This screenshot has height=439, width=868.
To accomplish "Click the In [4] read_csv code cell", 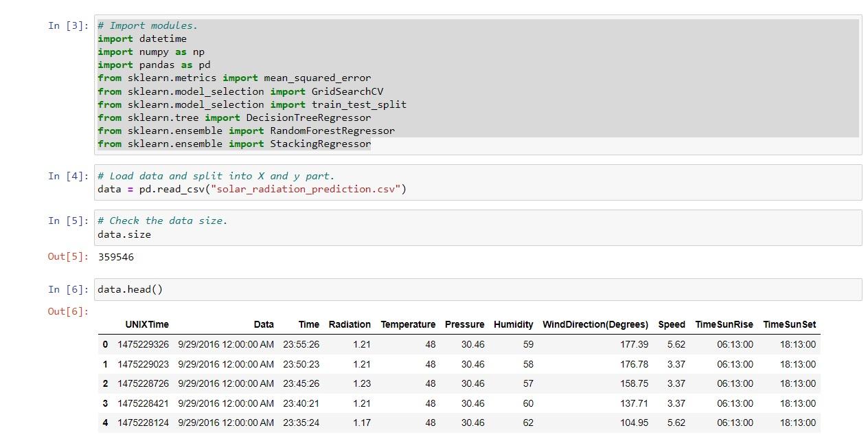I will (x=478, y=182).
